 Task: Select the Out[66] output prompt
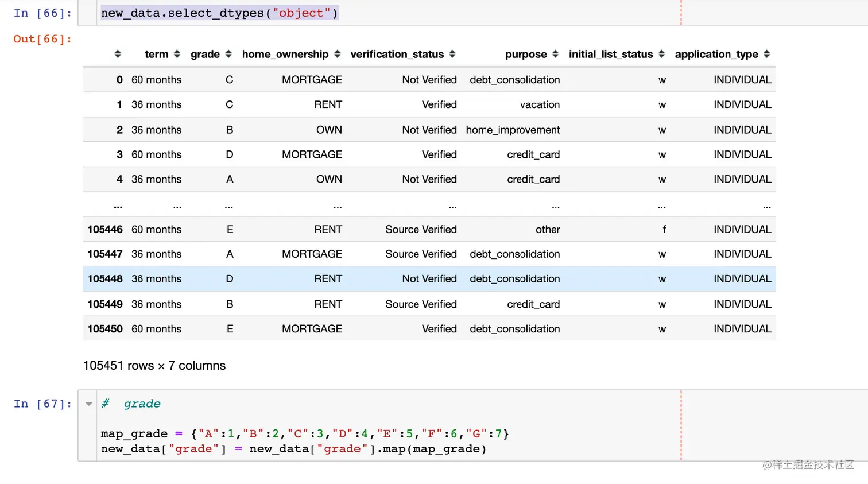pyautogui.click(x=42, y=39)
